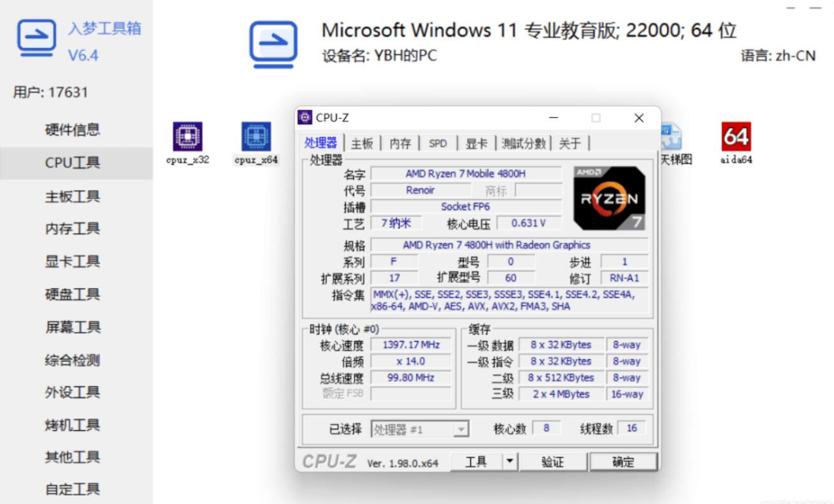
Task: Click the 三级 cache value 2 x 4 MBytes
Action: tap(561, 394)
